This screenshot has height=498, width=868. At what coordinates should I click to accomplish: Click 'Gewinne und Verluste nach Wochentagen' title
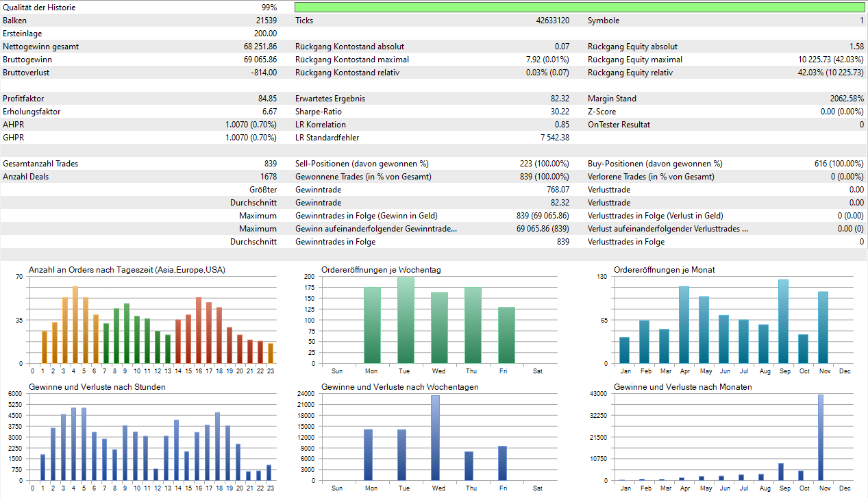[400, 387]
